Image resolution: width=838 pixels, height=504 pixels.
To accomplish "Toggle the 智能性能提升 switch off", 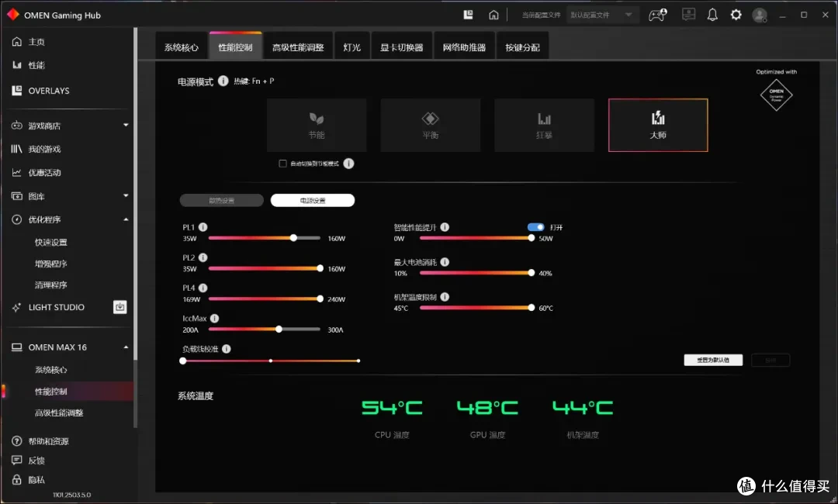I will point(536,227).
